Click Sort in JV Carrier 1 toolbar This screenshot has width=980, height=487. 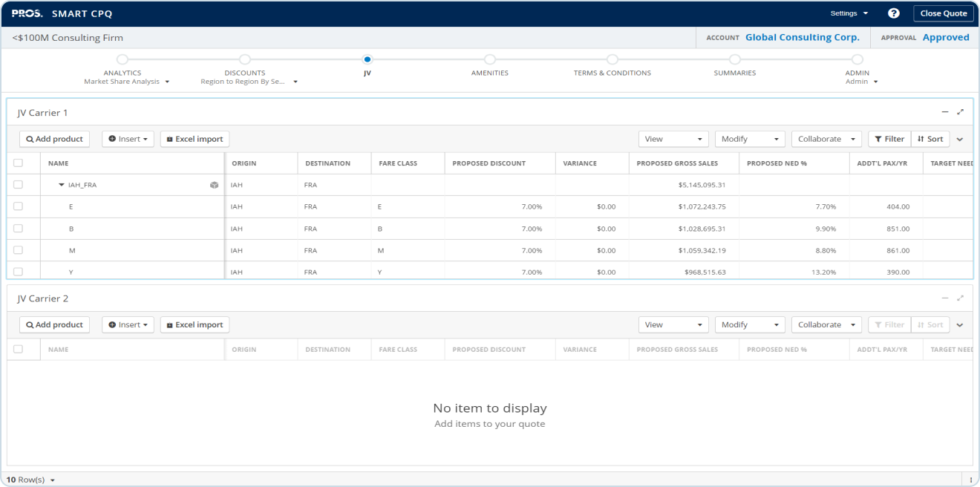coord(930,139)
